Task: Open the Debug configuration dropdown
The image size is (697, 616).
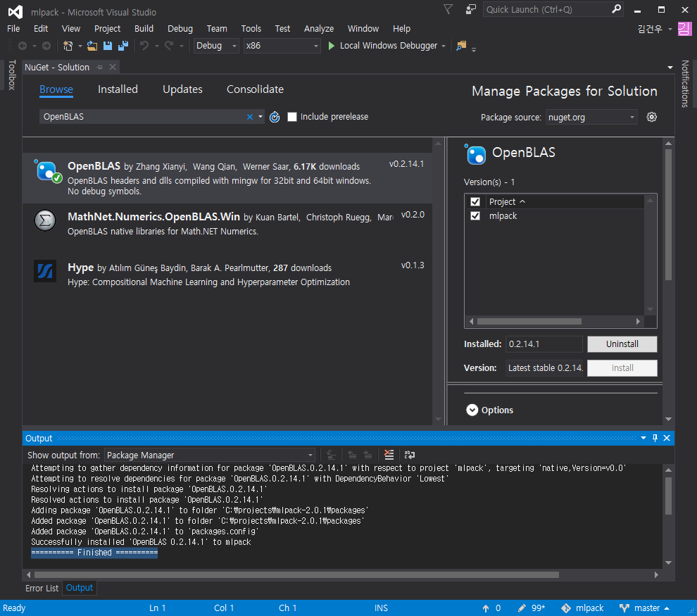Action: click(x=216, y=46)
